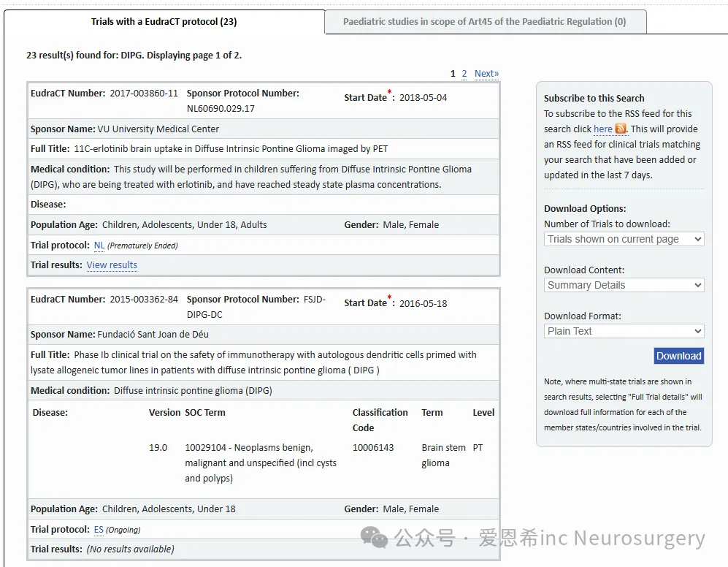Image resolution: width=728 pixels, height=567 pixels.
Task: Open the Download Format Plain Text dropdown
Action: (624, 331)
